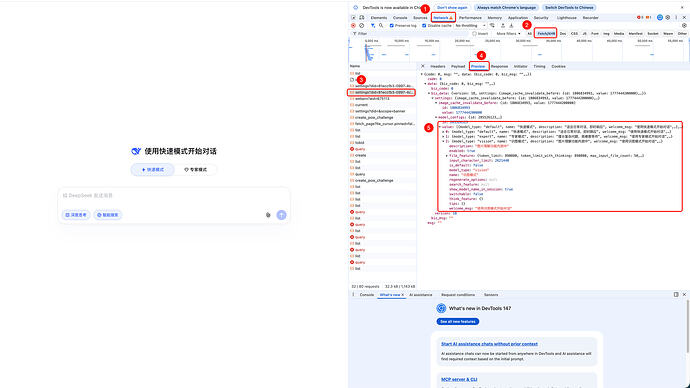Close the What's new drawer tab
Screen dimensions: 690x388
(402, 295)
